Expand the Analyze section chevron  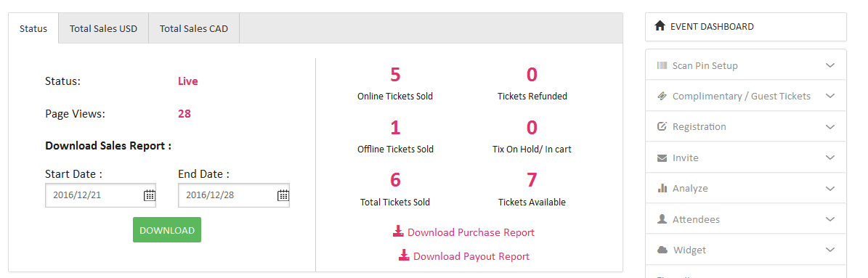click(x=830, y=189)
